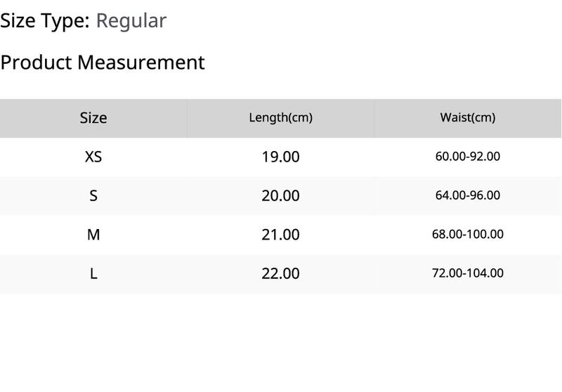Click the 20.00 length value

280,196
